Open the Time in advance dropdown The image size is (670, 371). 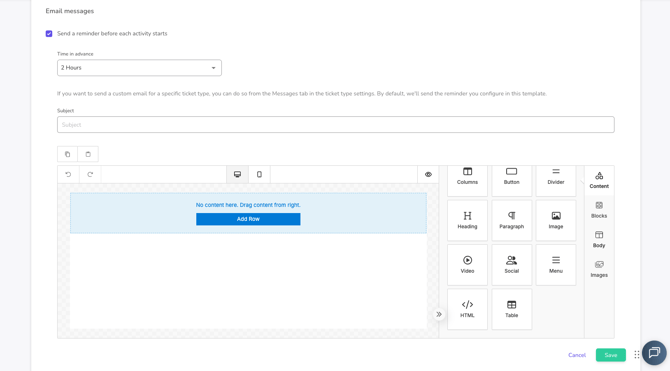tap(139, 68)
